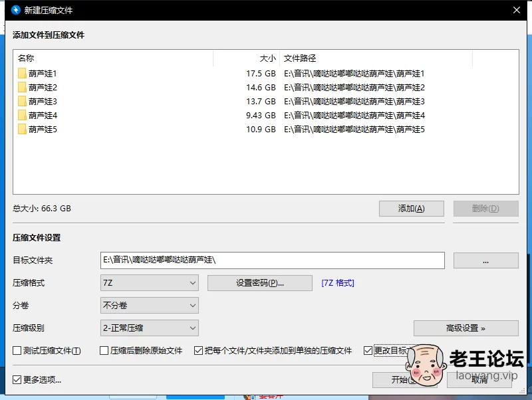This screenshot has width=532, height=400.
Task: Tick 压缩后删除原始文件 checkbox
Action: pyautogui.click(x=104, y=351)
